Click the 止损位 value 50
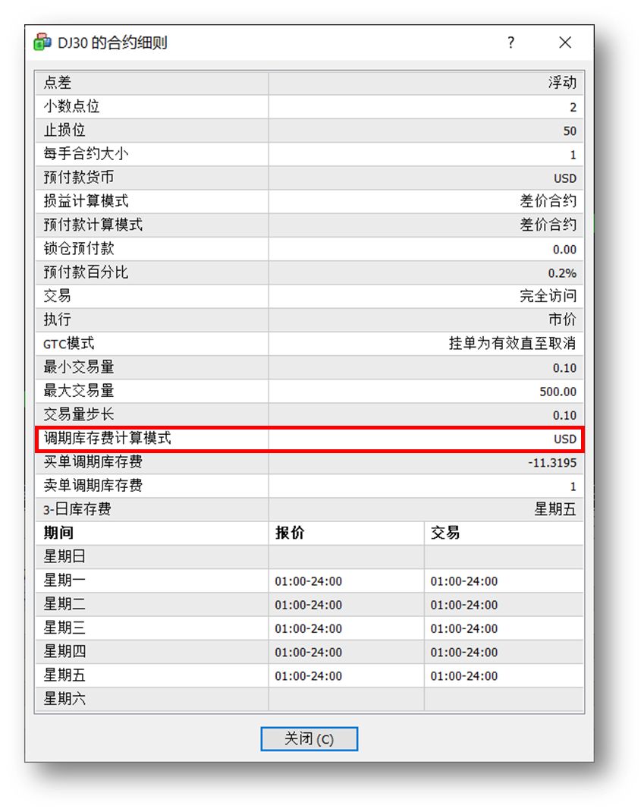This screenshot has height=812, width=644. 570,131
